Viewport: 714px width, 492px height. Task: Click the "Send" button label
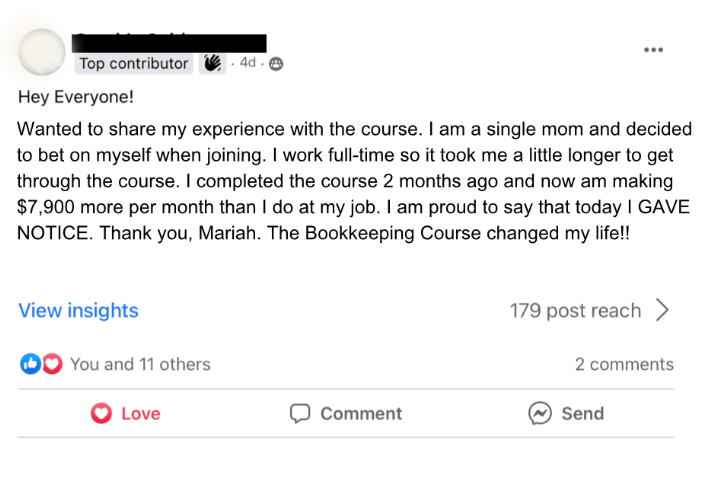[x=582, y=413]
